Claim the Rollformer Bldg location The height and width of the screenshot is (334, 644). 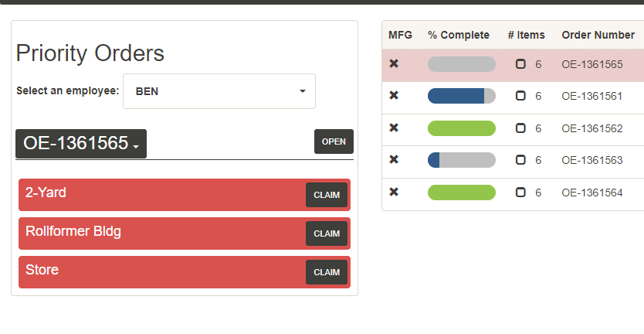tap(327, 233)
